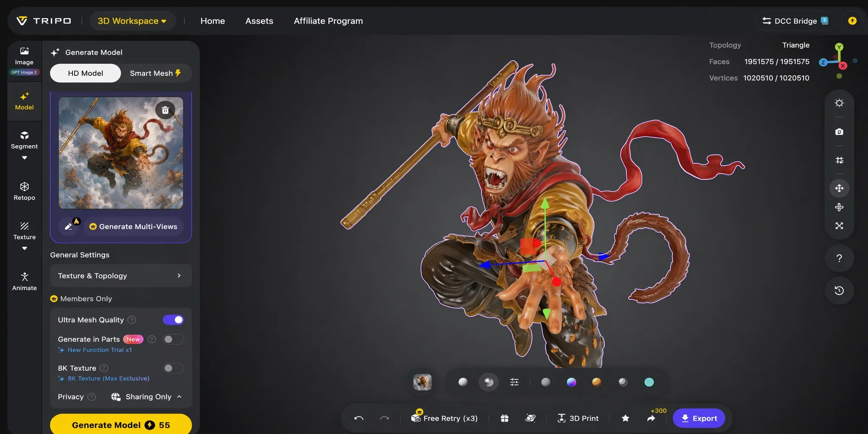This screenshot has height=434, width=868.
Task: Show help for Generate in Parts
Action: pyautogui.click(x=152, y=339)
